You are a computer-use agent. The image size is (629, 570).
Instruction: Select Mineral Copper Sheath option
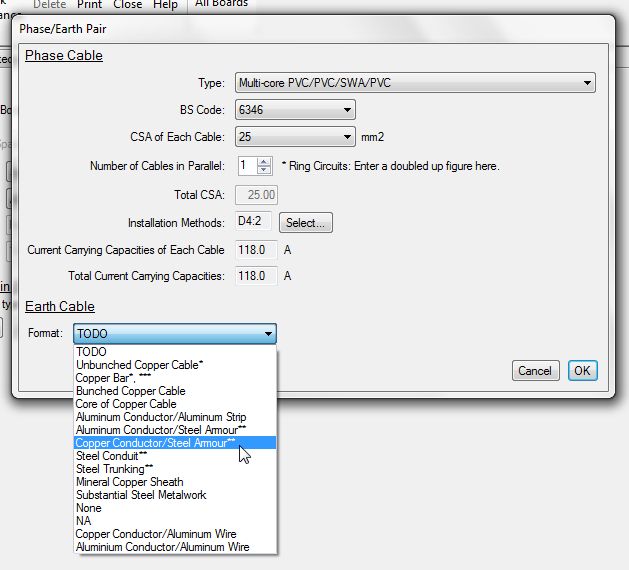(x=175, y=482)
